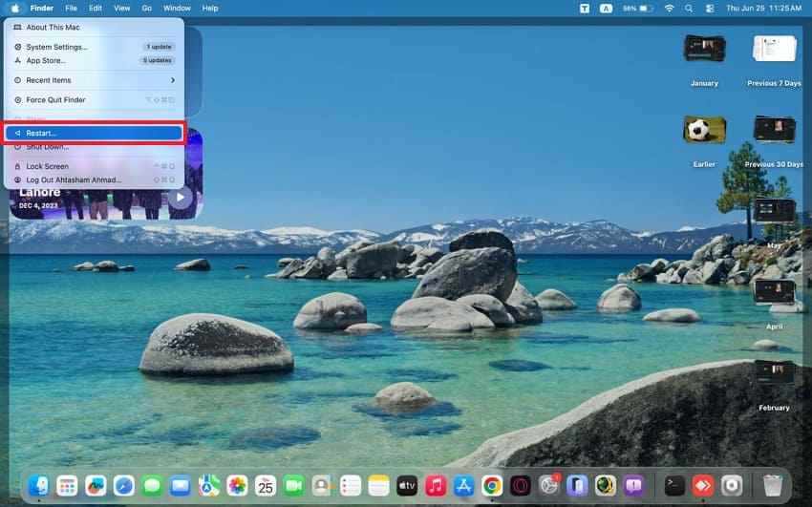The width and height of the screenshot is (812, 507).
Task: Open the File menu
Action: click(x=71, y=9)
